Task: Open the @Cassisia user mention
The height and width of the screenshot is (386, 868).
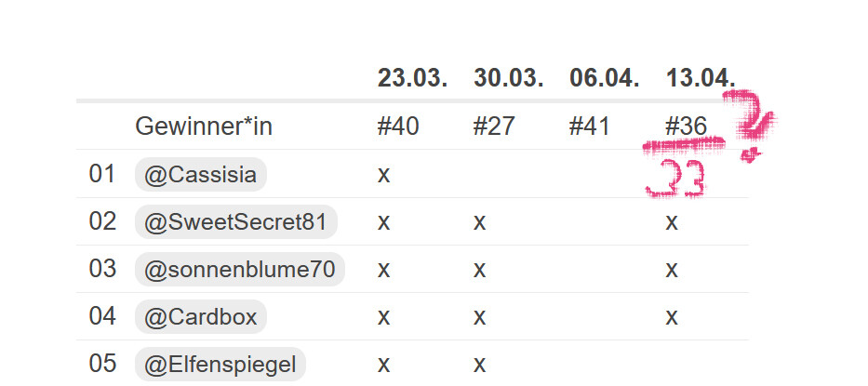Action: pos(200,175)
